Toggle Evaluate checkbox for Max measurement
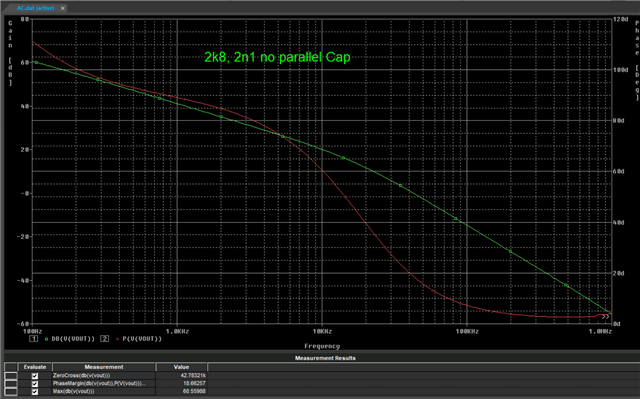640x399 pixels. click(x=35, y=392)
